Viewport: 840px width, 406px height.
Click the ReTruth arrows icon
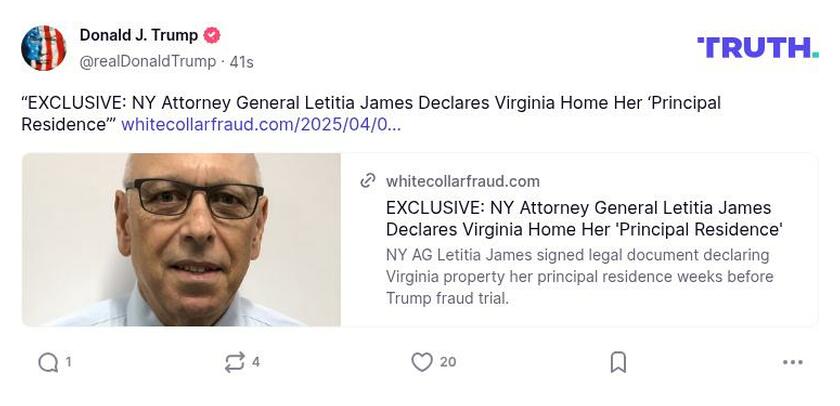235,362
